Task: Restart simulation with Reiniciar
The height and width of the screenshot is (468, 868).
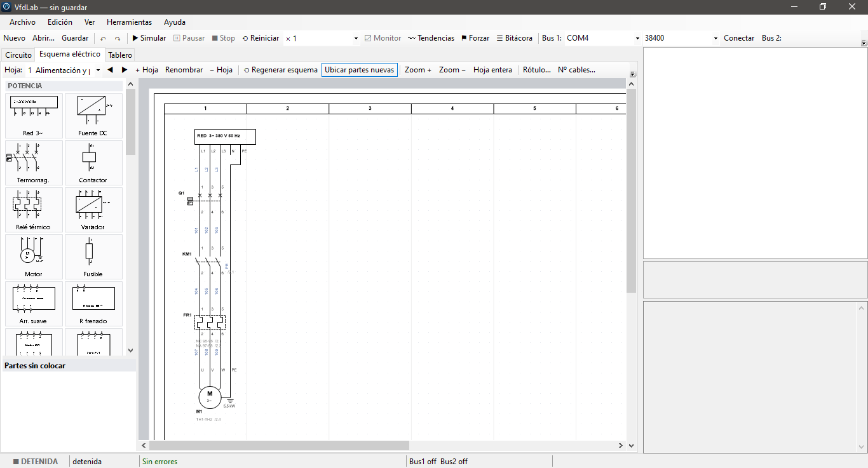Action: pos(261,38)
